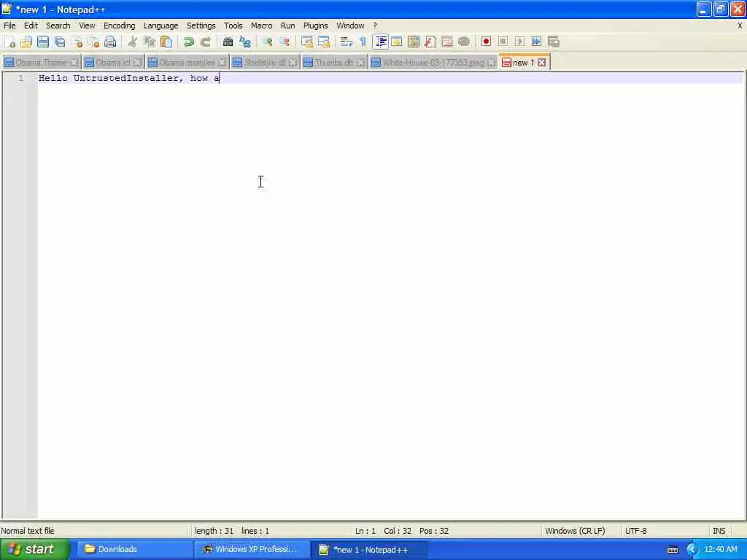This screenshot has width=747, height=560.
Task: Open Find with the binoculars icon
Action: point(228,42)
